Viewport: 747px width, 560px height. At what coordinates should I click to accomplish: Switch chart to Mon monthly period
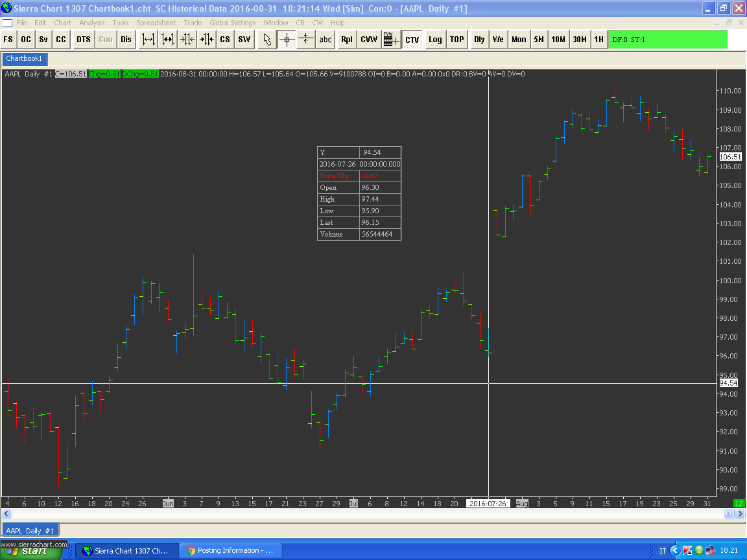pos(519,40)
